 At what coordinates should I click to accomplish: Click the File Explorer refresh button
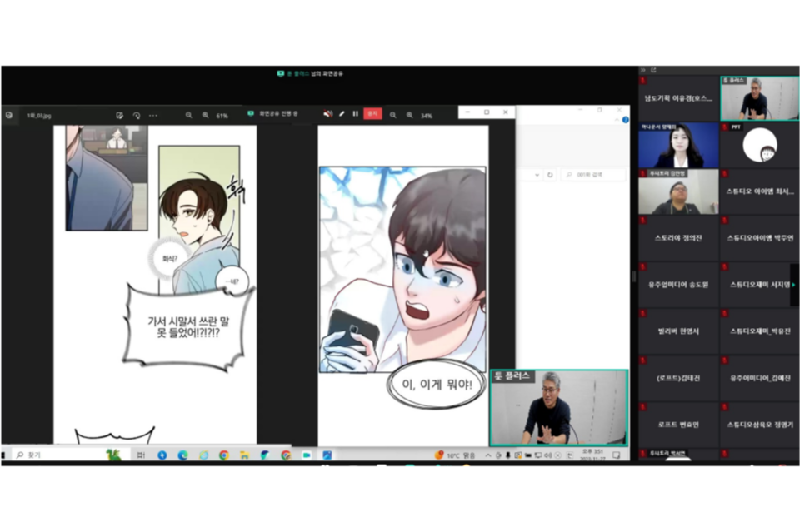point(549,175)
